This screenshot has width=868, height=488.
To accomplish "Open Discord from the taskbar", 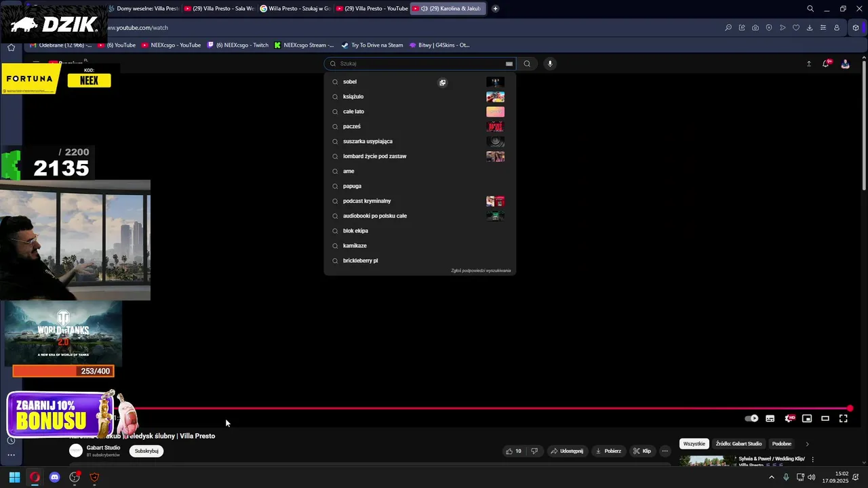I will 54,477.
